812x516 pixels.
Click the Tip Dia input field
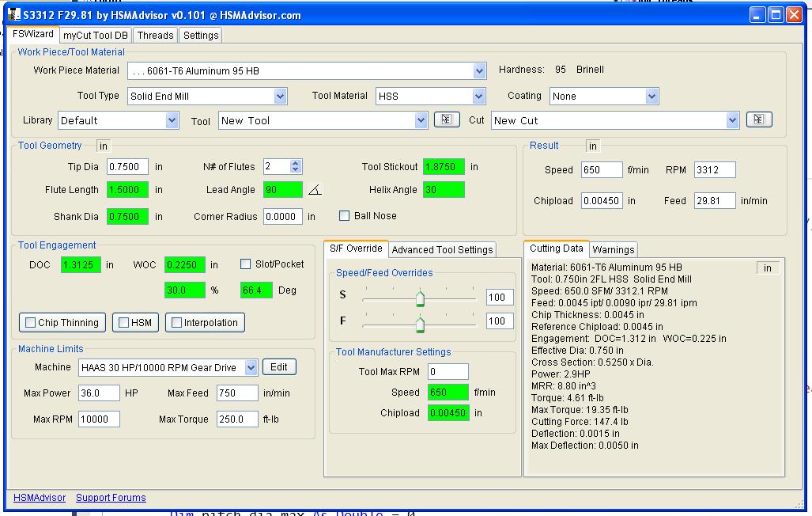click(127, 167)
